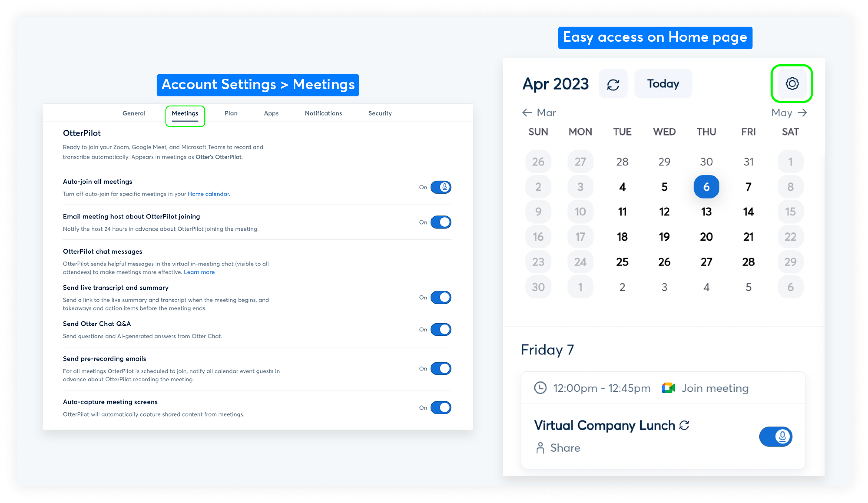The image size is (868, 503).
Task: Go to next month May
Action: coord(789,113)
